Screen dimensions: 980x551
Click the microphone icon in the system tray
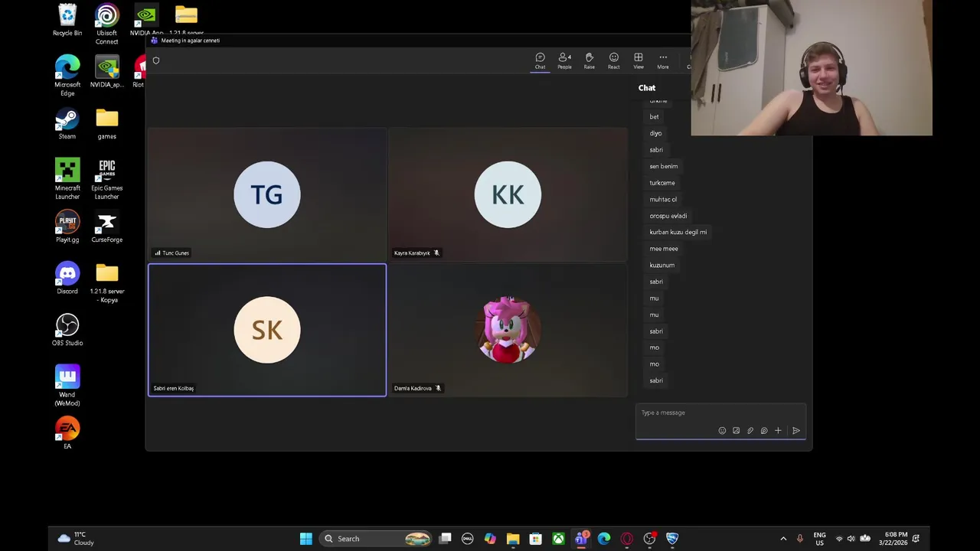(x=800, y=539)
